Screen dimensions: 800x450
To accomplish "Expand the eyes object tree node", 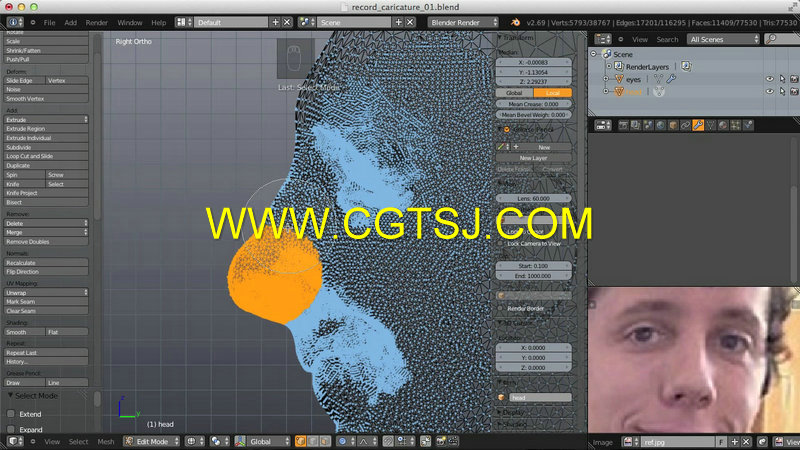I will (606, 79).
